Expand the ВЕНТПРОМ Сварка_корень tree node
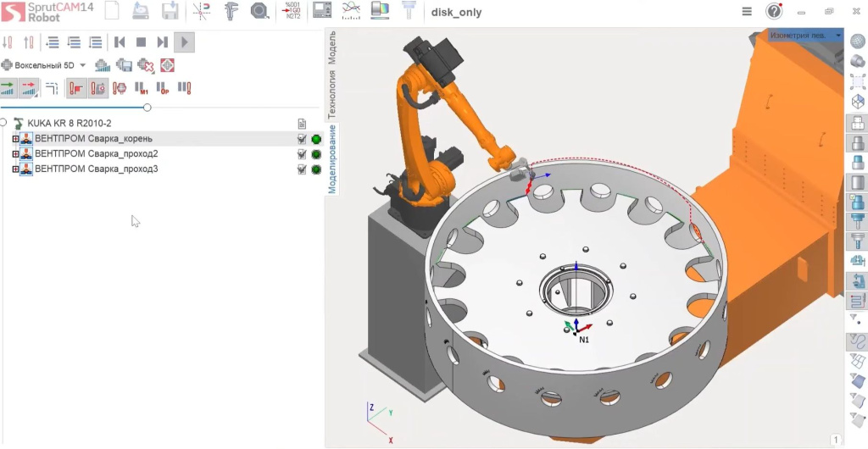Viewport: 868px width, 449px height. pyautogui.click(x=15, y=139)
